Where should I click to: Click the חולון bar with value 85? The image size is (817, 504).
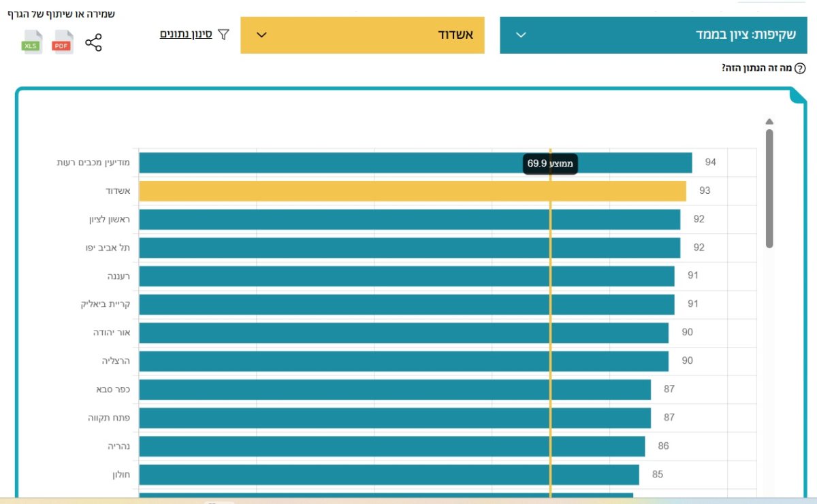click(x=389, y=475)
